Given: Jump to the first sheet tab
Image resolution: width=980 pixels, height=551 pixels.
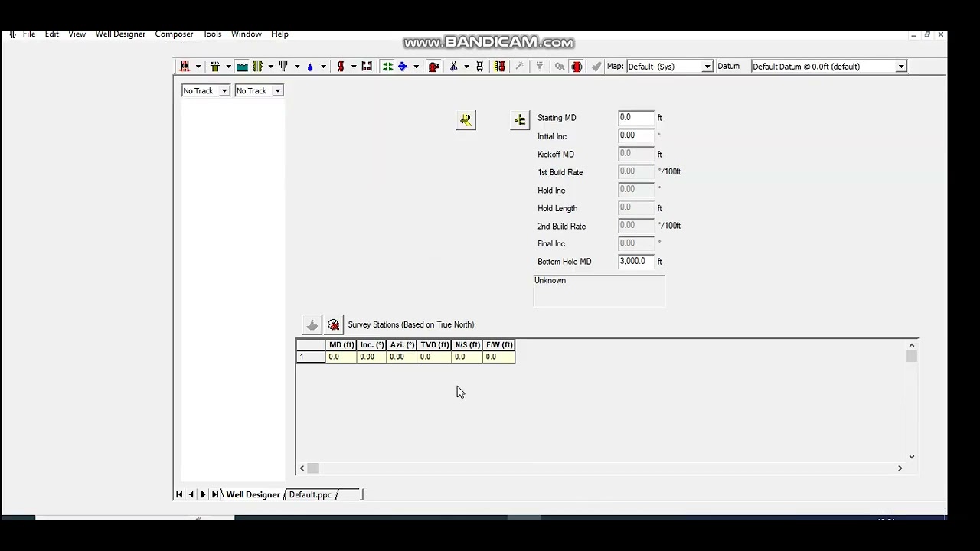Looking at the screenshot, I should [179, 494].
